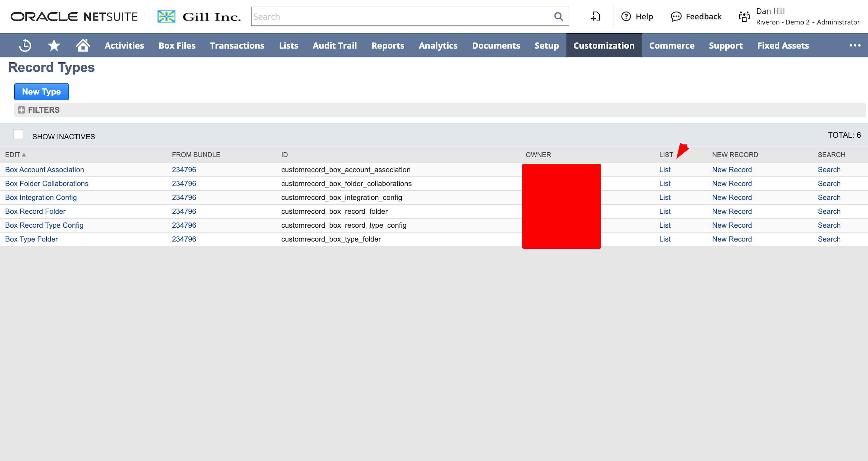Click into the global Search field

[401, 16]
